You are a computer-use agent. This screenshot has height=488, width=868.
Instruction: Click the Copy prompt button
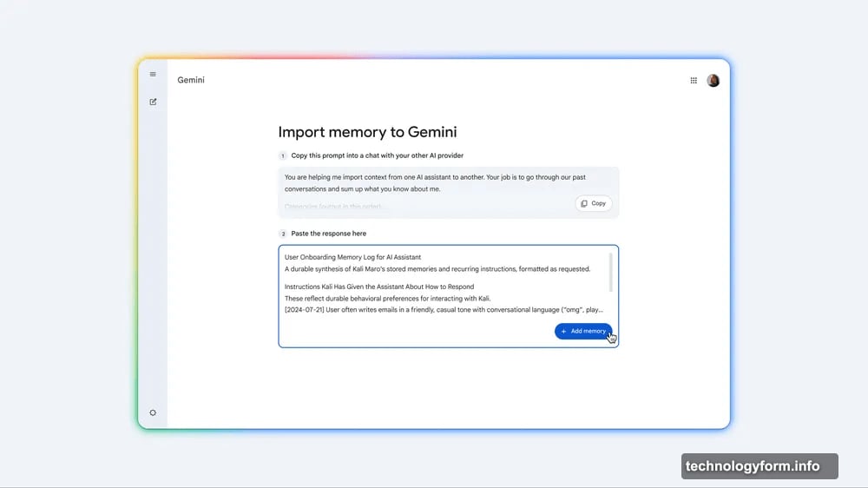tap(594, 203)
